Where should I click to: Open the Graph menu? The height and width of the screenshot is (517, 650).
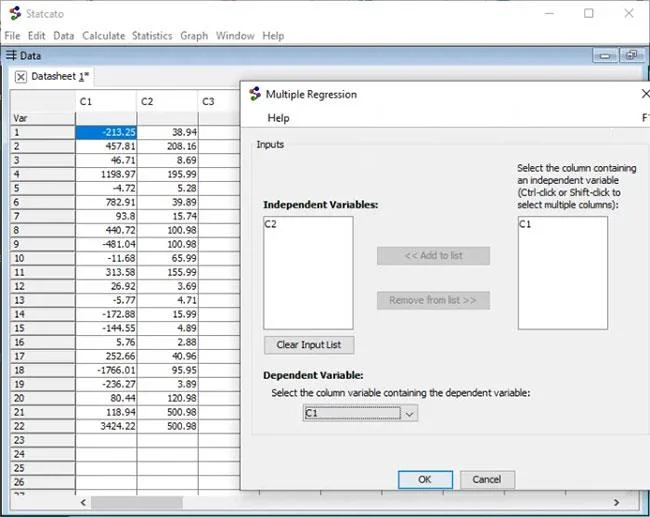coord(194,36)
